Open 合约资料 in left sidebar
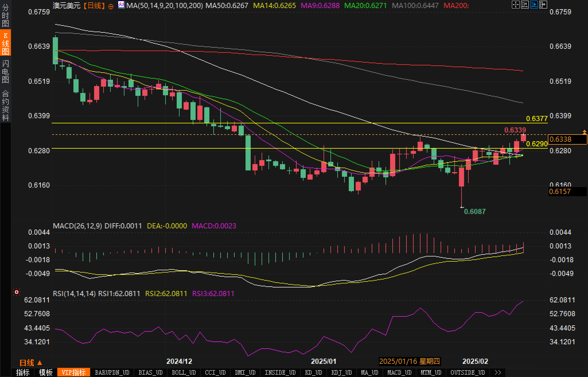The height and width of the screenshot is (377, 588). pyautogui.click(x=5, y=105)
